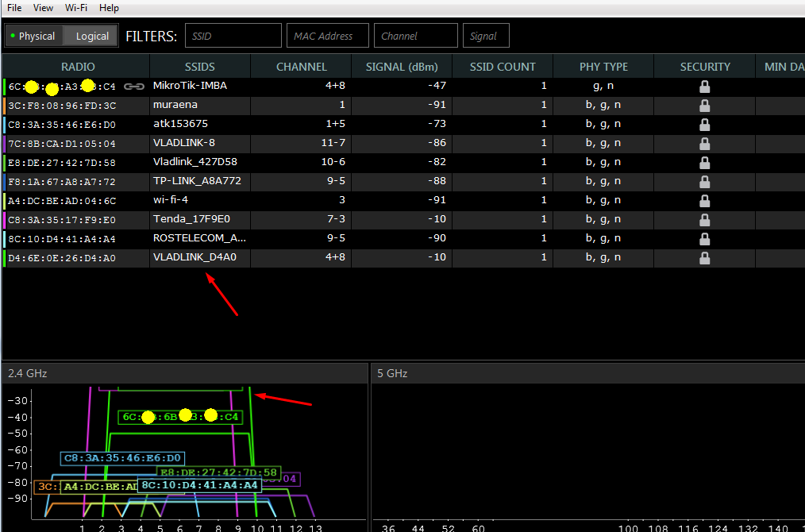Focus the SSID filter field
The height and width of the screenshot is (532, 805).
tap(233, 36)
